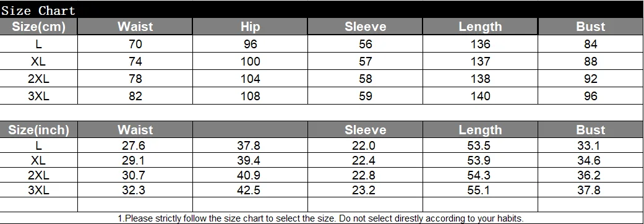Click the Bust header in cm table
Viewport: 644px width, 224px height.
pos(591,27)
